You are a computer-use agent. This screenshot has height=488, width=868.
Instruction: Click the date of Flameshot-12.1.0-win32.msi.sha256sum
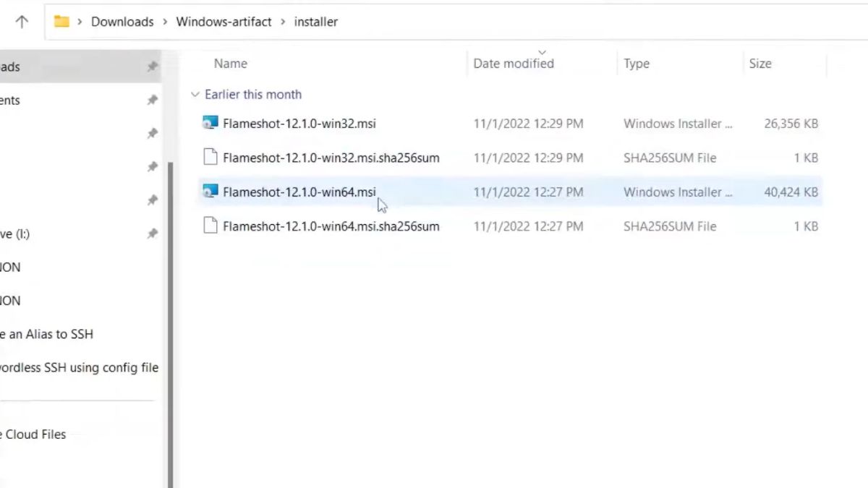[x=528, y=158]
